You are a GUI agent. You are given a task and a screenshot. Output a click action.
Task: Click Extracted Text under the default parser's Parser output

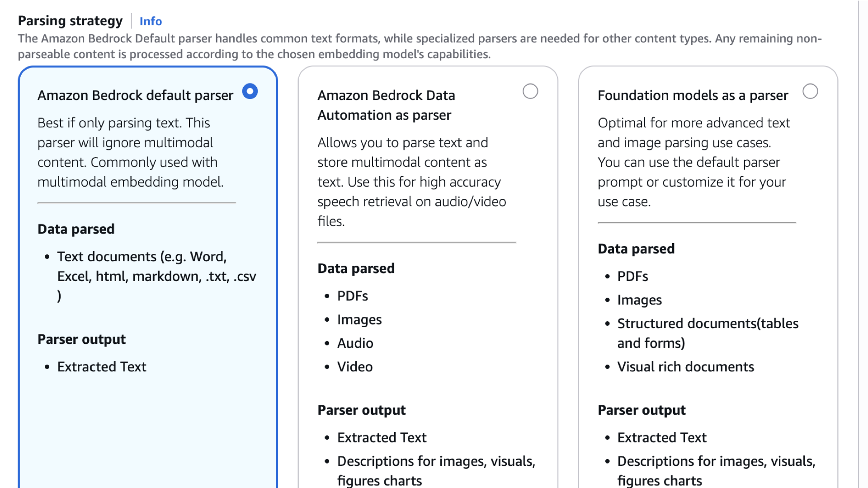coord(102,366)
